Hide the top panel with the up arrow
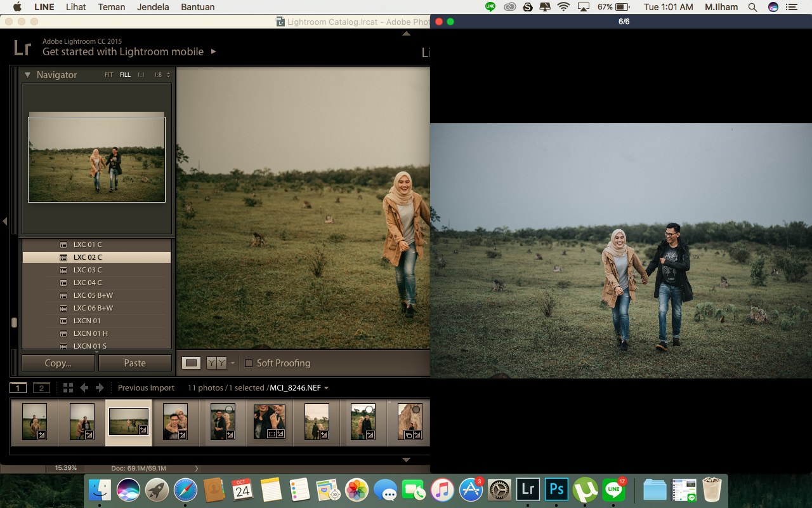Viewport: 812px width, 508px height. pos(407,34)
